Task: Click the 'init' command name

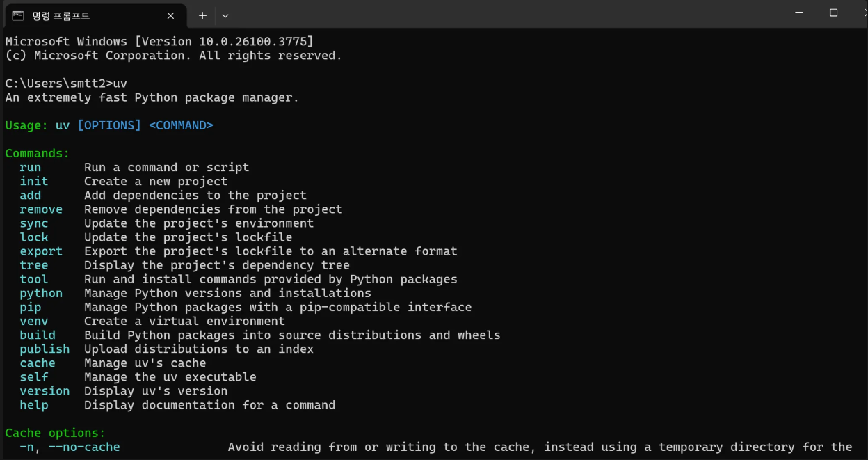Action: [34, 182]
